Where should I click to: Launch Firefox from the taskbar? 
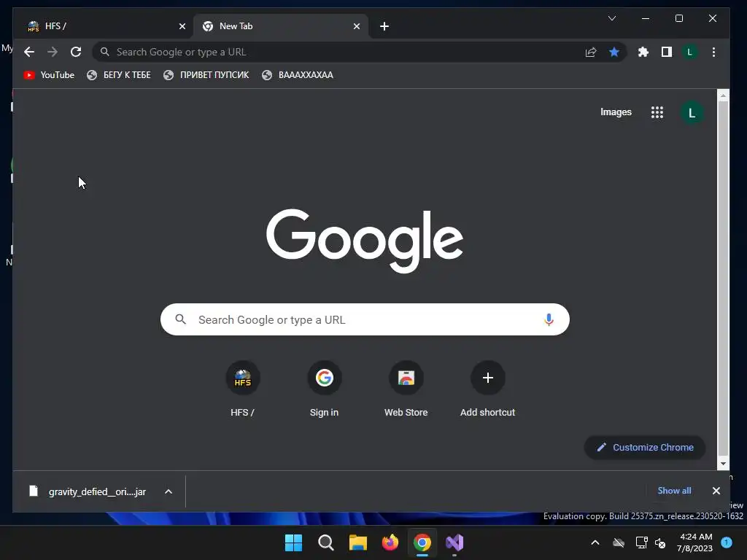[390, 542]
